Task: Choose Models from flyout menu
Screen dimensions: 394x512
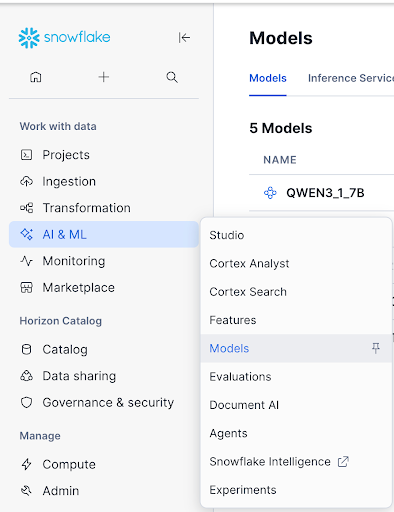Action: 296,348
